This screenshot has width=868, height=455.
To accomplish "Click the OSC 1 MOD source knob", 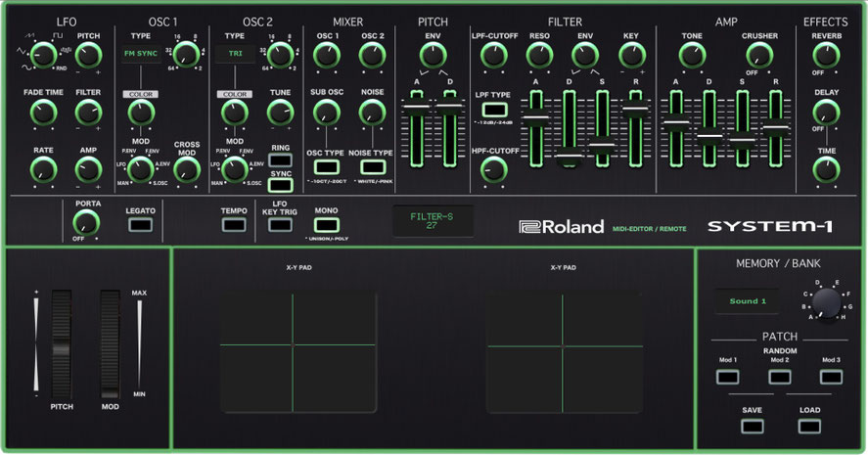I will tap(141, 169).
